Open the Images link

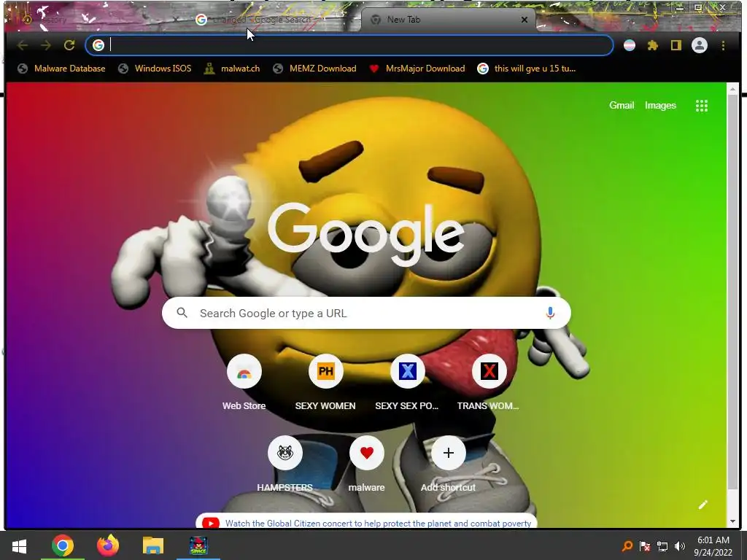point(660,105)
